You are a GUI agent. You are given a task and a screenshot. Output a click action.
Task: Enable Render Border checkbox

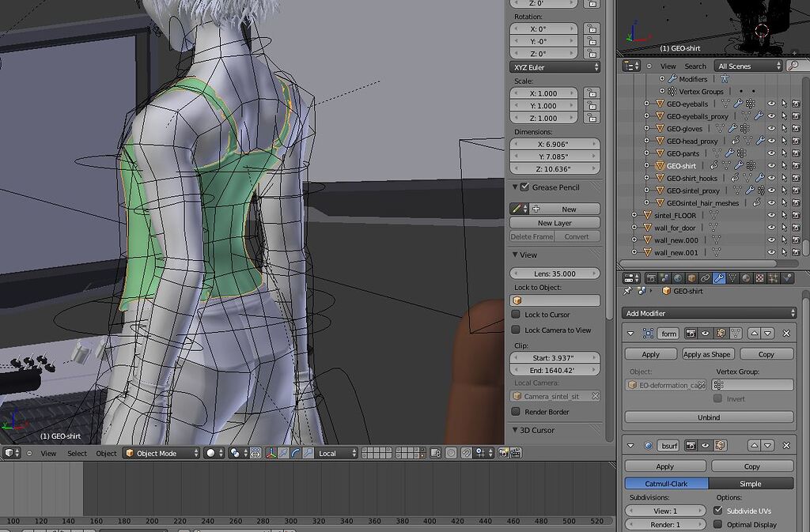click(516, 412)
